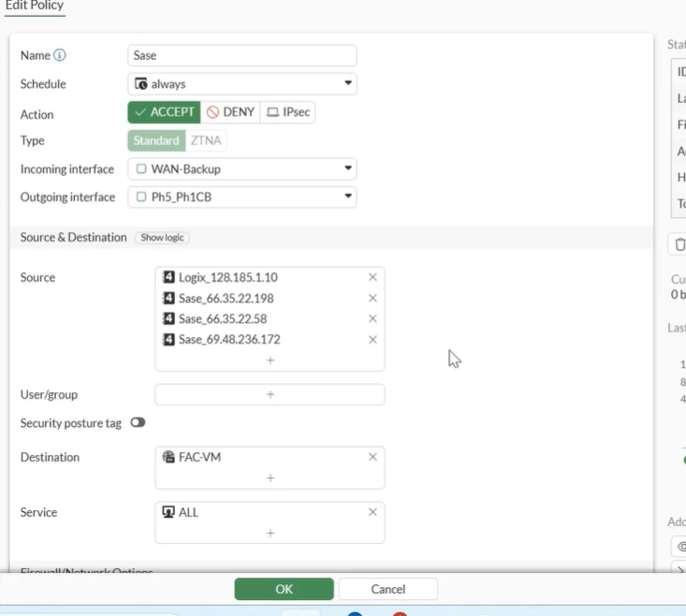Select Standard policy type
This screenshot has height=616, width=686.
156,140
